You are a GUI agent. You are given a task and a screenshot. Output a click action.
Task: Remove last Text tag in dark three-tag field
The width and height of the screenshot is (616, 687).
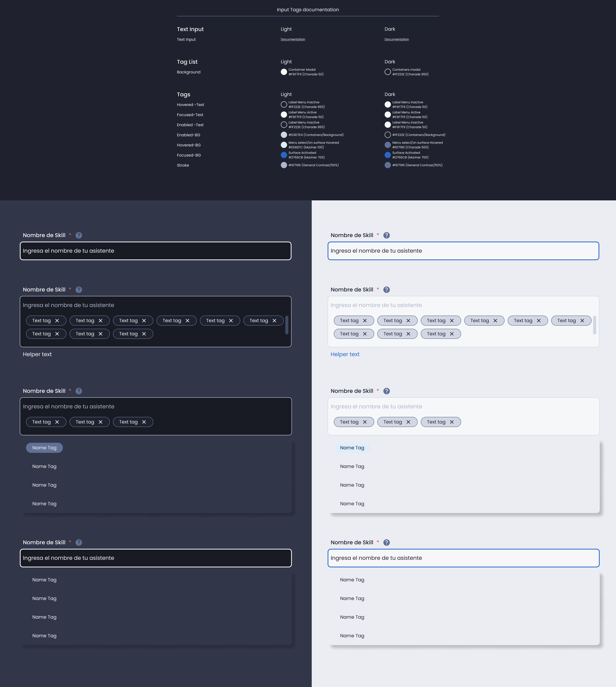click(144, 422)
